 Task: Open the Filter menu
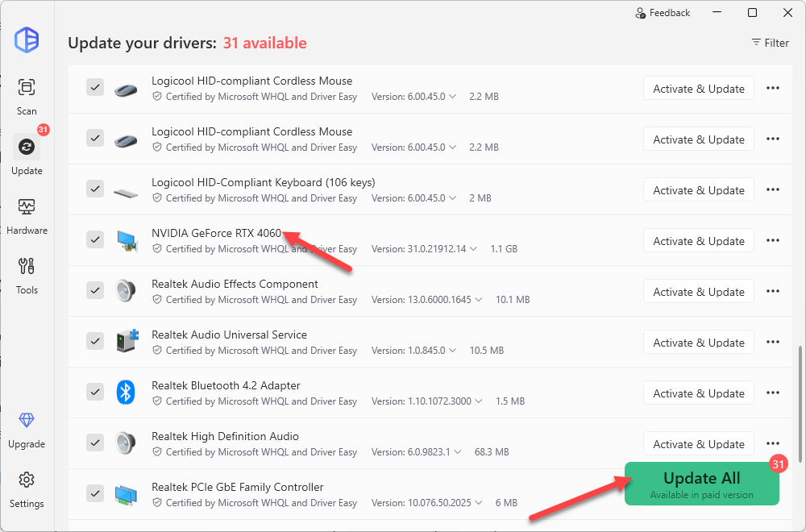click(x=770, y=43)
